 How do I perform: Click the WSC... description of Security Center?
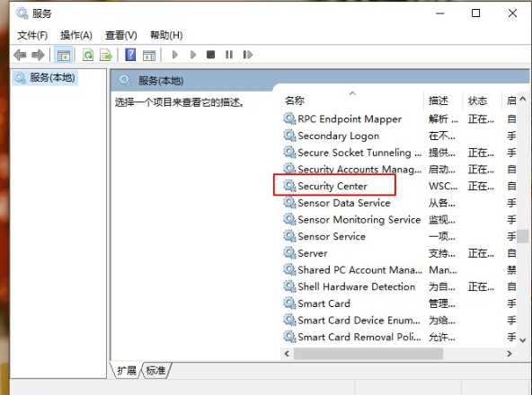(443, 186)
